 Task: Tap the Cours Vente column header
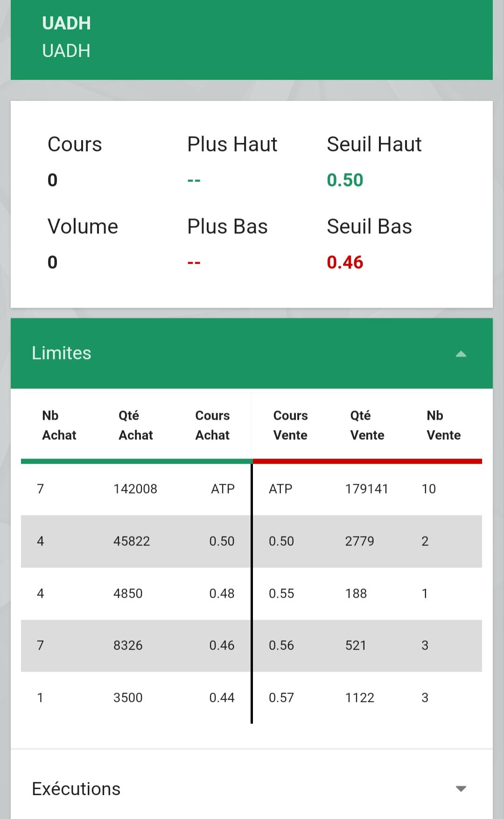[x=290, y=425]
